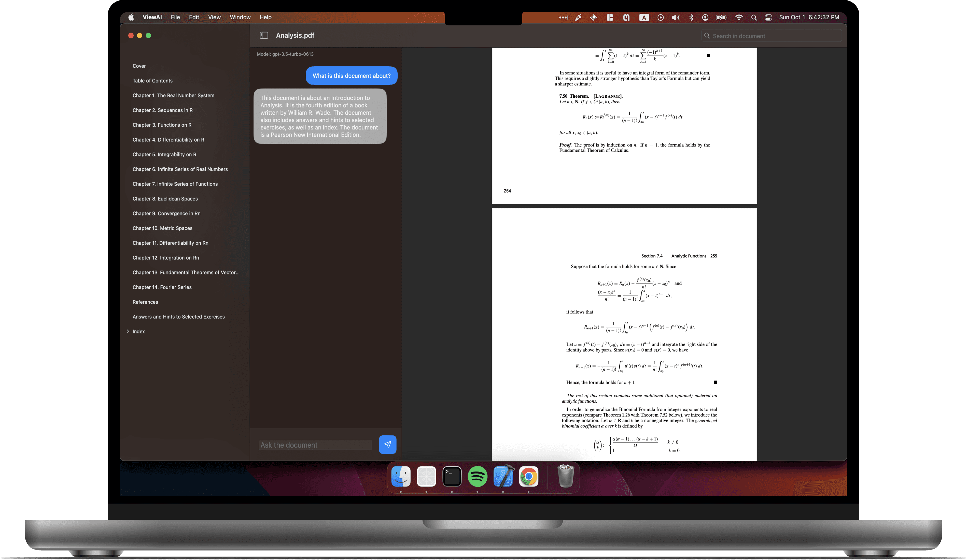Go to Cover in outline
This screenshot has width=967, height=560.
point(139,66)
